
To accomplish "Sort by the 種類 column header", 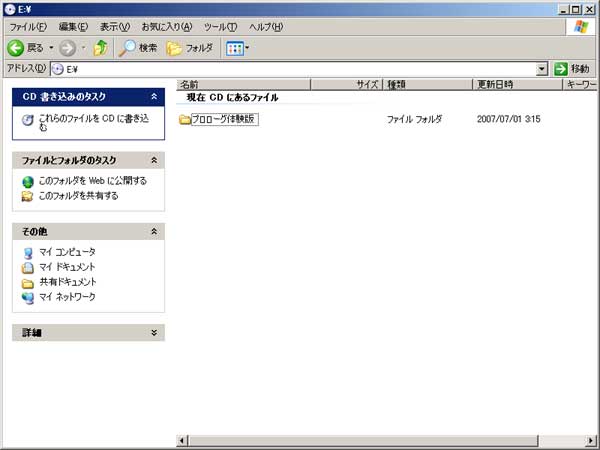I will tap(428, 85).
